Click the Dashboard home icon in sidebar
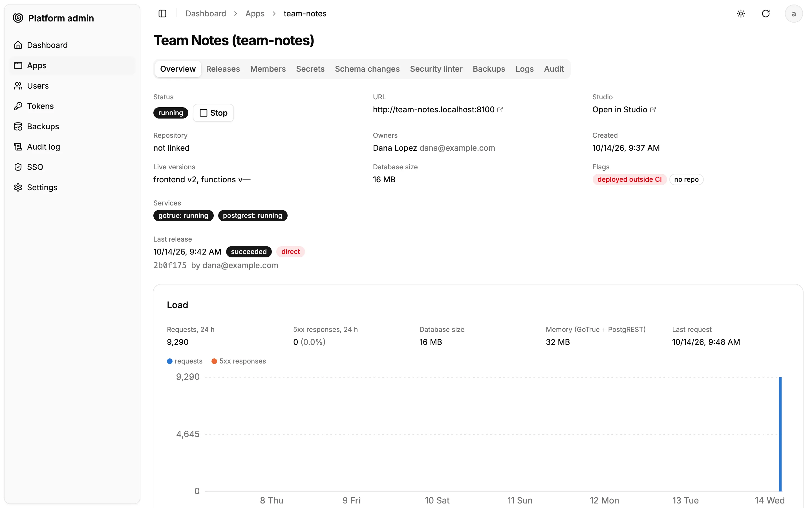Screen dimensions: 812x508 (18, 45)
